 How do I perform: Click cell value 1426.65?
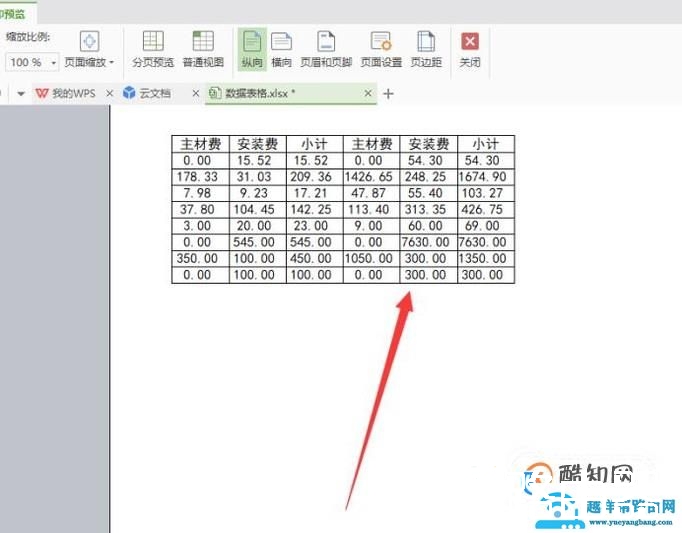[368, 177]
